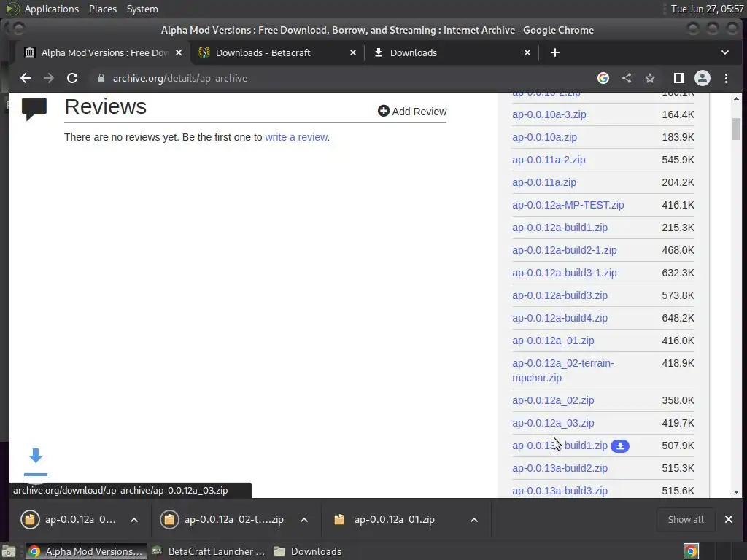The image size is (747, 560).
Task: Reload the archive.org page
Action: tap(72, 78)
